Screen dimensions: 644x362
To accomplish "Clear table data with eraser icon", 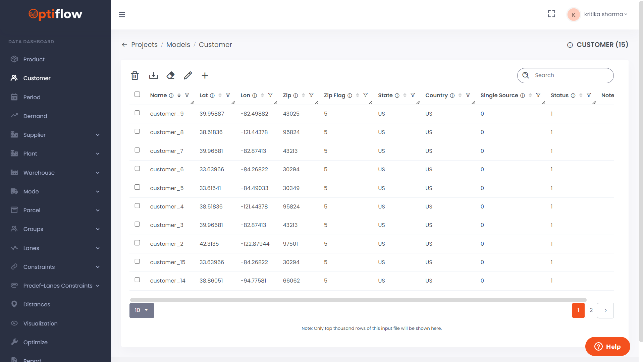I will point(170,76).
